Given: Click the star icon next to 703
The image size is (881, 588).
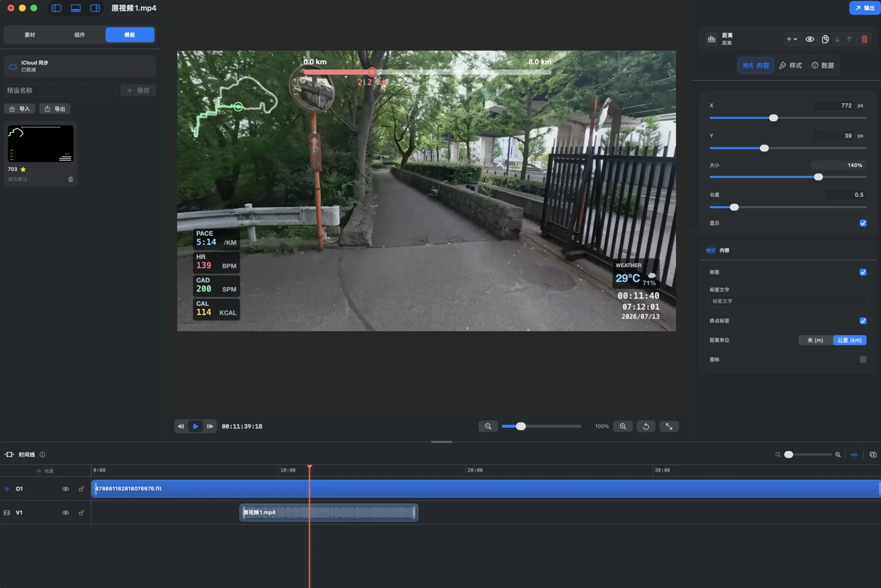Looking at the screenshot, I should click(23, 169).
